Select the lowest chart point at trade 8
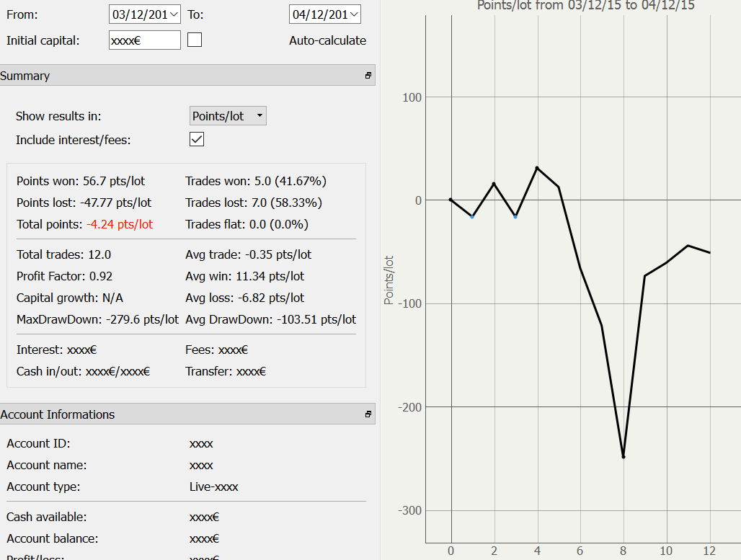 pyautogui.click(x=624, y=457)
